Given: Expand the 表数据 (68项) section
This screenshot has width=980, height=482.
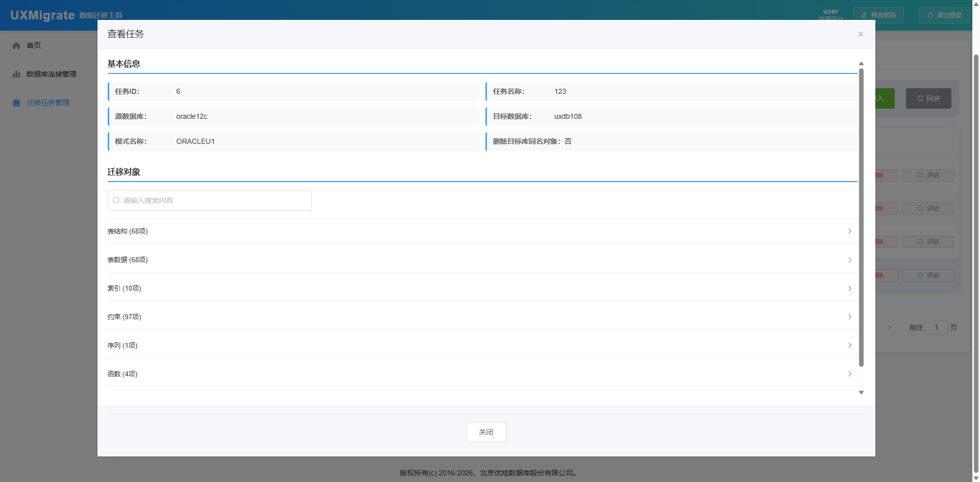Looking at the screenshot, I should click(x=480, y=260).
